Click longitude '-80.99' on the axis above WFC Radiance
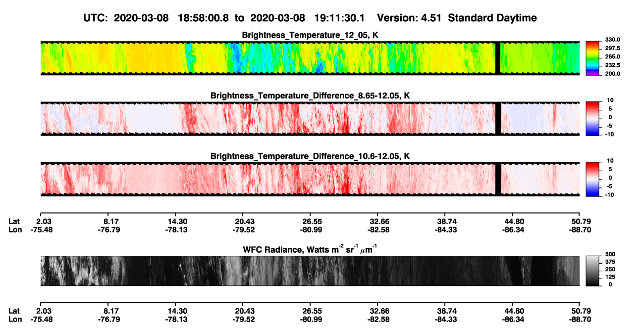Viewport: 644px width, 330px height. pos(310,230)
